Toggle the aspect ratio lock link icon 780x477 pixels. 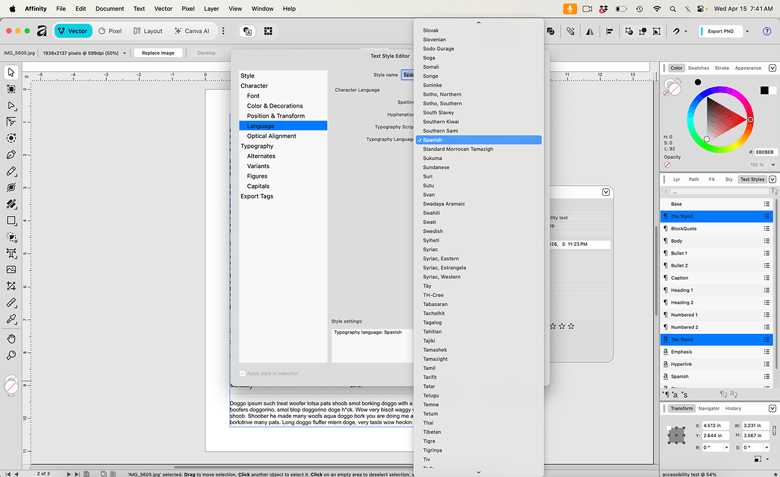click(774, 430)
